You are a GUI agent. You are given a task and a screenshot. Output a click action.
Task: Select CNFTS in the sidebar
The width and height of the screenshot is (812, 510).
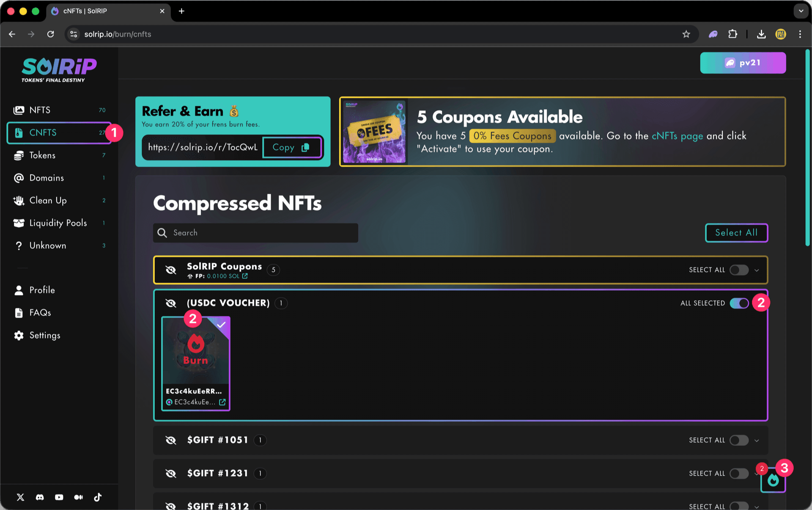(59, 132)
